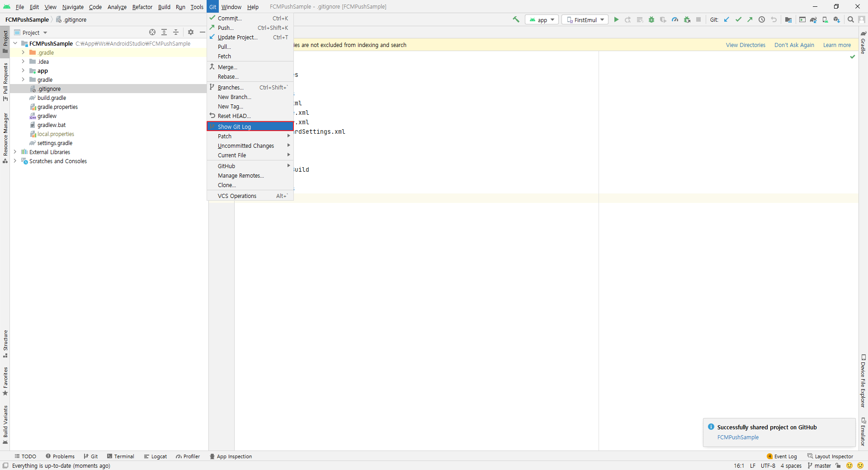
Task: Expand the .idea folder
Action: 23,61
